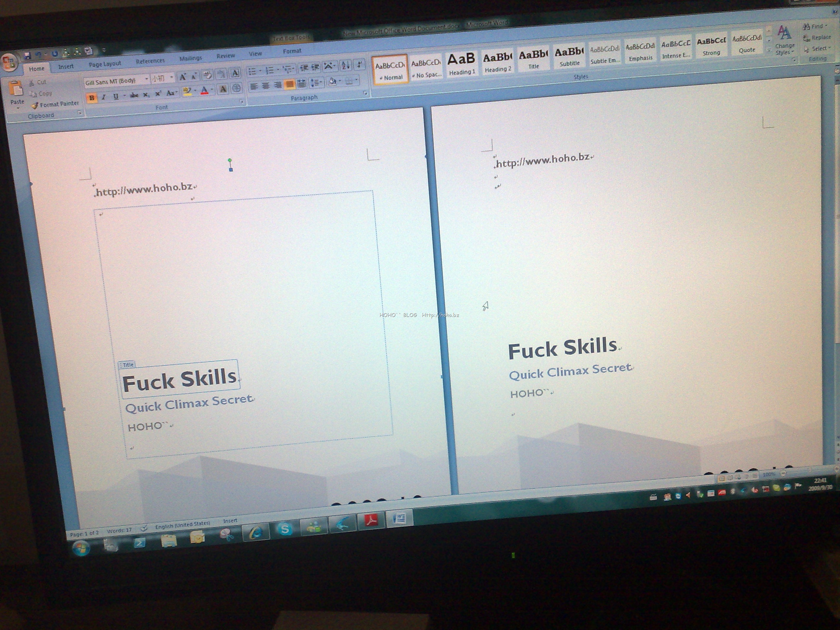840x630 pixels.
Task: Apply distributed alignment
Action: tap(301, 84)
